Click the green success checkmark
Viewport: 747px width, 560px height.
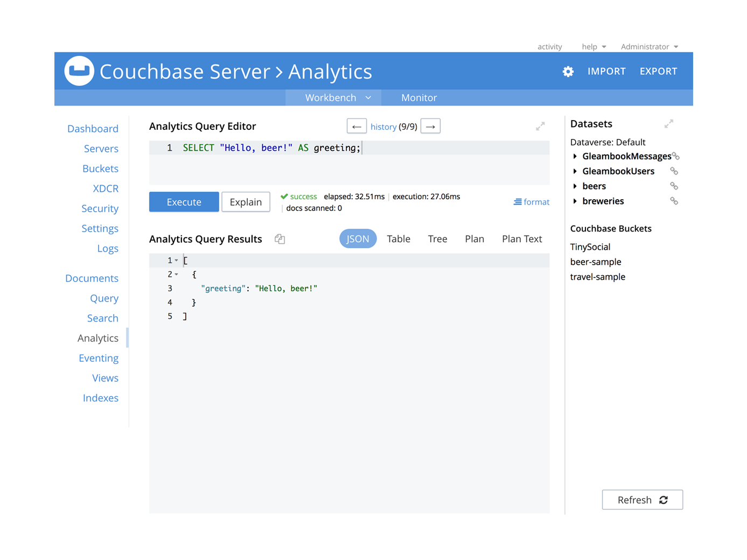[284, 197]
